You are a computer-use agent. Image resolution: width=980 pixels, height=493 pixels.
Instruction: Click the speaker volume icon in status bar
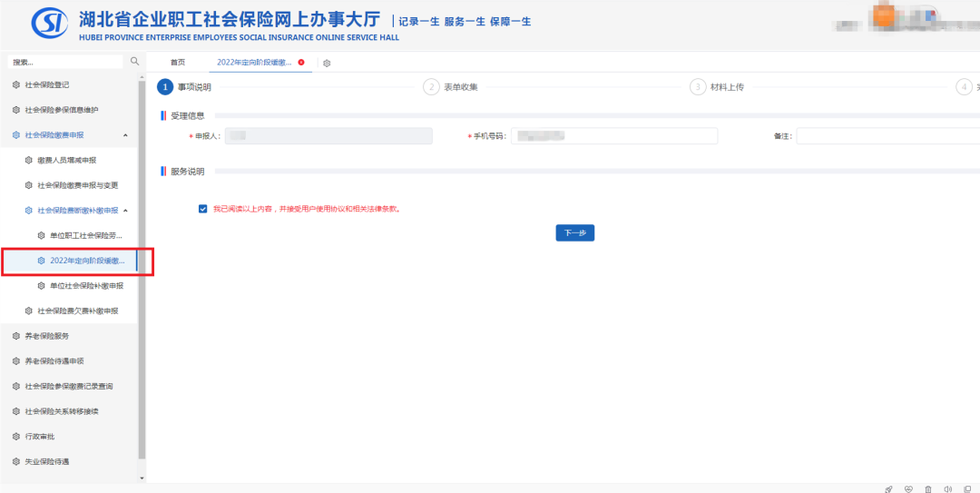[947, 488]
